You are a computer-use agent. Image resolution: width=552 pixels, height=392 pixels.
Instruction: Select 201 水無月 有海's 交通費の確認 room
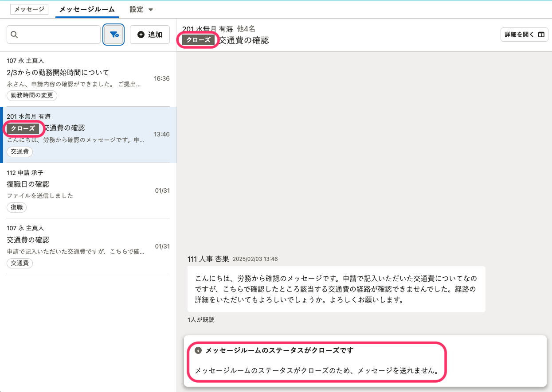tap(64, 128)
